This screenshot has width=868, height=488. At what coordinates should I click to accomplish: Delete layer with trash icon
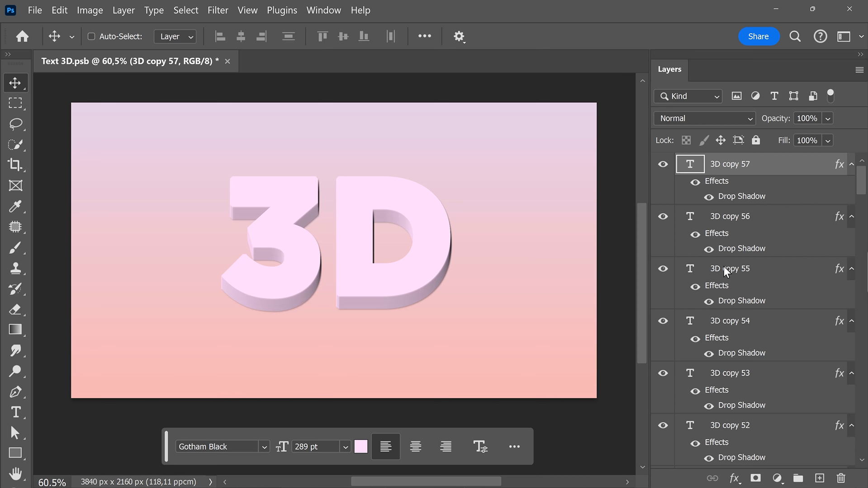tap(841, 478)
